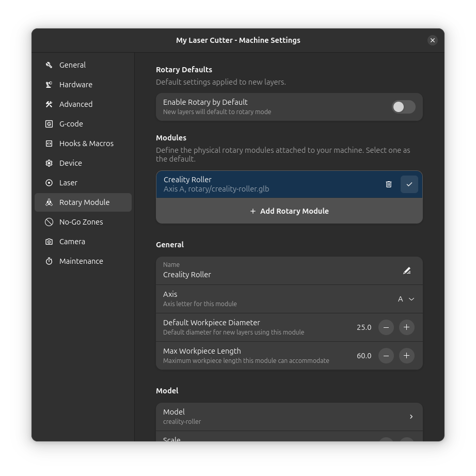Decrease the Max Workpiece Length value

coord(386,356)
